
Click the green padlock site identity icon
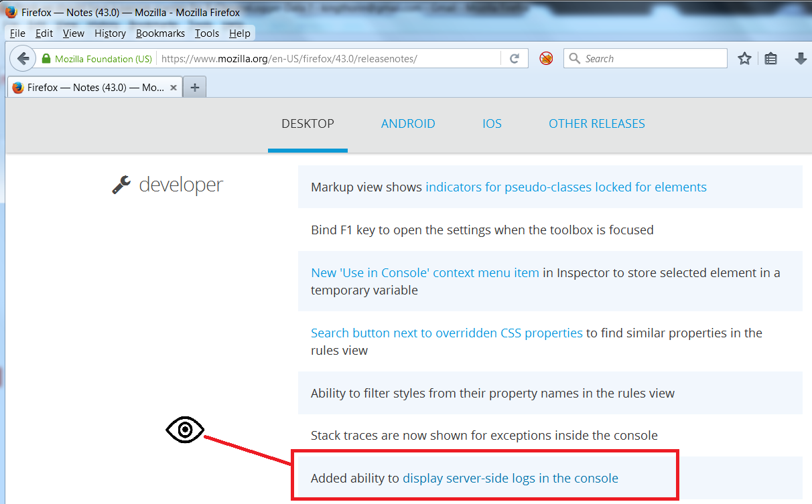point(46,59)
